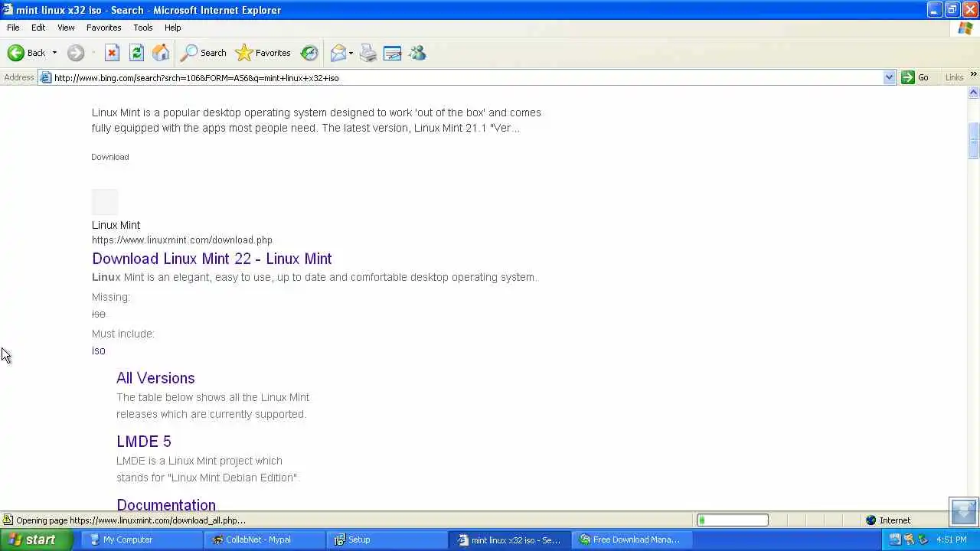Click the first system tray network icon
This screenshot has height=551, width=980.
point(894,540)
